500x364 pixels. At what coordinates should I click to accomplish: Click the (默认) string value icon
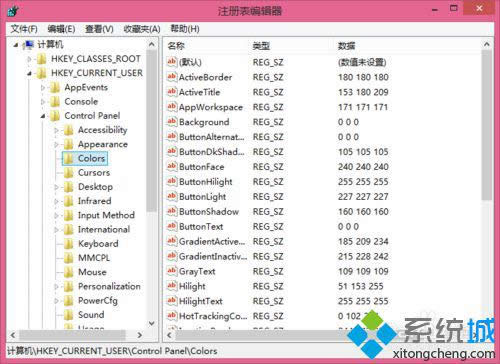[x=172, y=62]
